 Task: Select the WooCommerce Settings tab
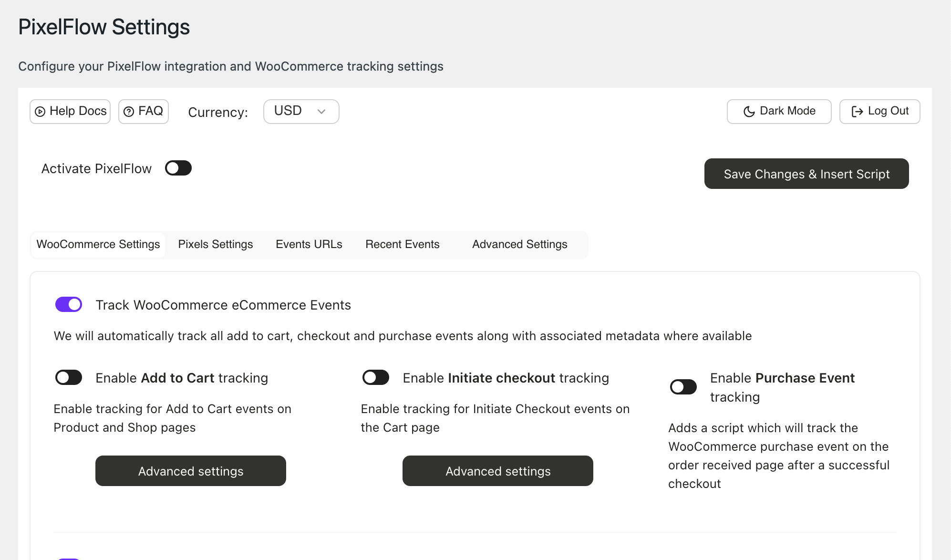tap(98, 244)
